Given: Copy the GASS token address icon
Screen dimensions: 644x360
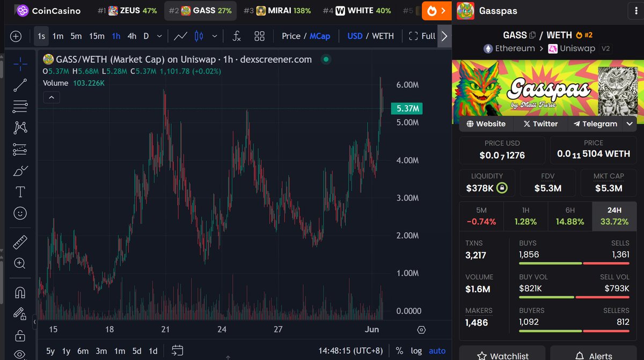Looking at the screenshot, I should tap(532, 35).
